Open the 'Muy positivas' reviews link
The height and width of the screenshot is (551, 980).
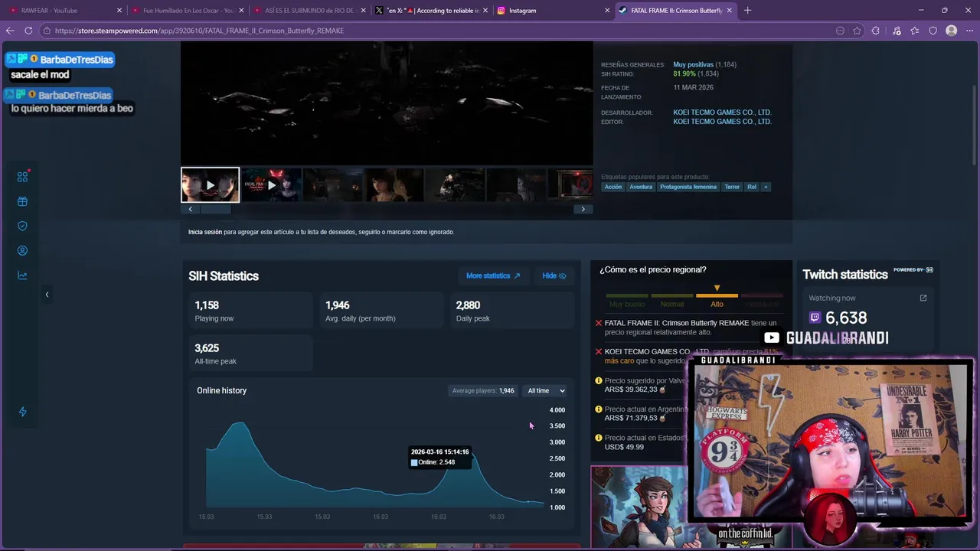(x=693, y=65)
